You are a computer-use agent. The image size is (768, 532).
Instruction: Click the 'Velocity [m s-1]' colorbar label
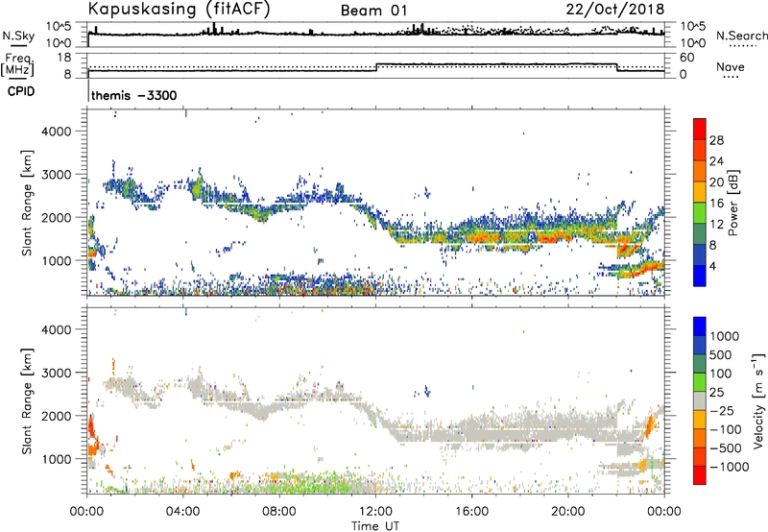758,400
